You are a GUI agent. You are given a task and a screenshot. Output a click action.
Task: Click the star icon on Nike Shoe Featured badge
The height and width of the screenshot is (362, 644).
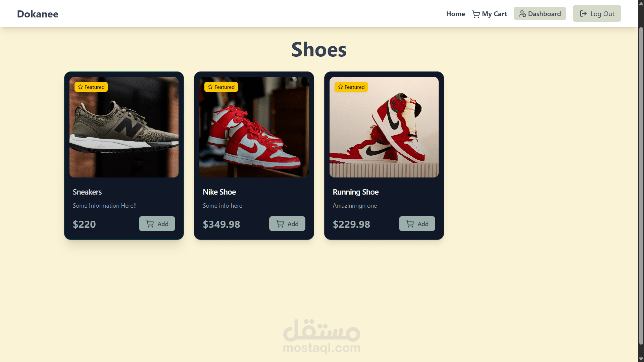point(210,87)
